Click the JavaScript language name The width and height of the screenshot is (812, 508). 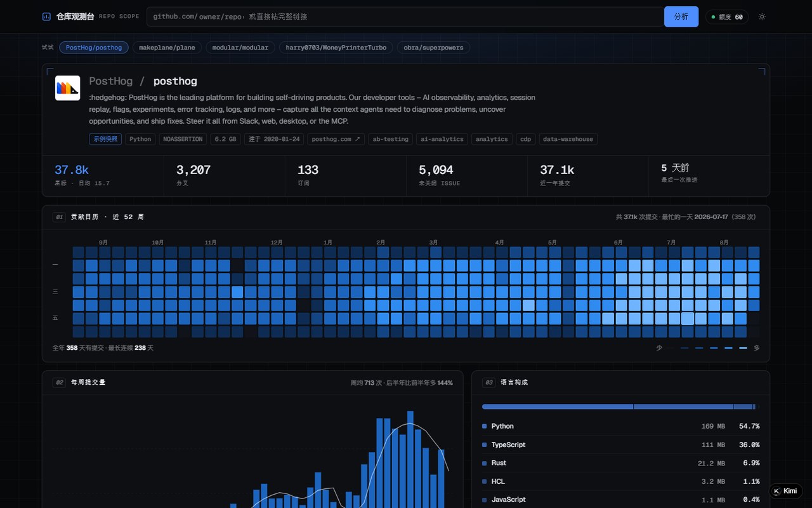509,500
